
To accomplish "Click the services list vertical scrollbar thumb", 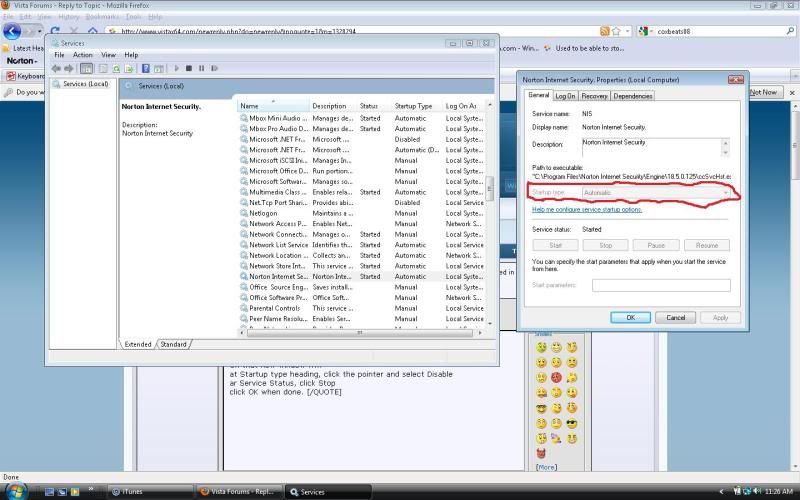I will tap(490, 189).
